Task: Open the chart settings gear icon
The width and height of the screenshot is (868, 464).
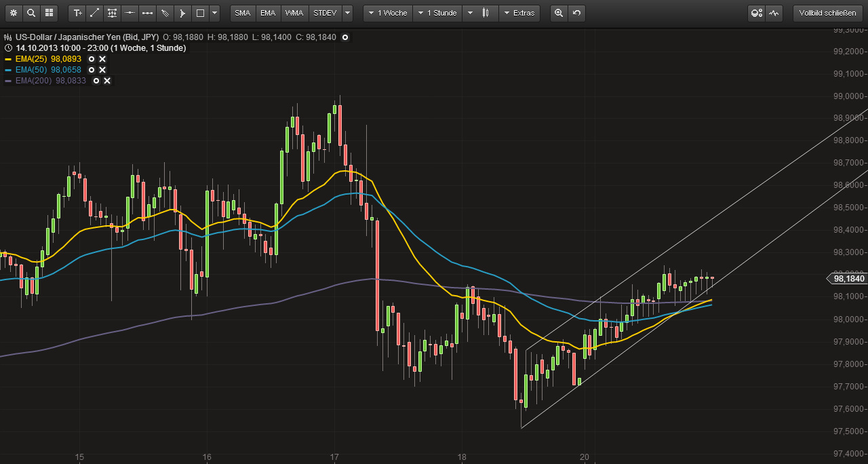Action: (12, 13)
